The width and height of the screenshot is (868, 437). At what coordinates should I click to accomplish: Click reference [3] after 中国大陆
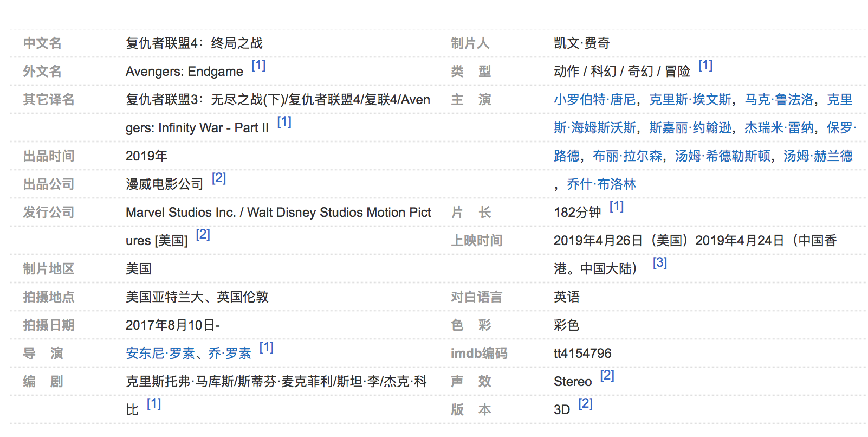click(660, 263)
